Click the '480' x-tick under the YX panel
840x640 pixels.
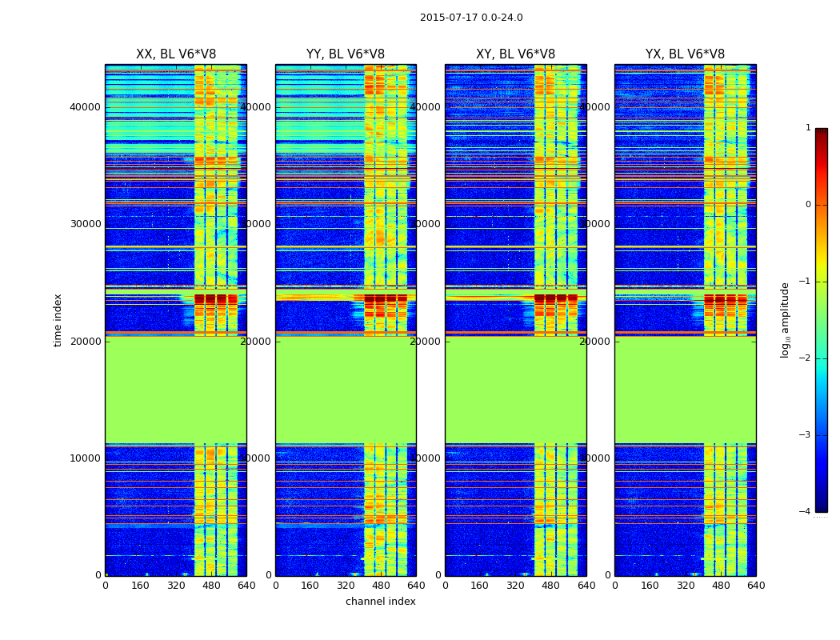pyautogui.click(x=721, y=586)
